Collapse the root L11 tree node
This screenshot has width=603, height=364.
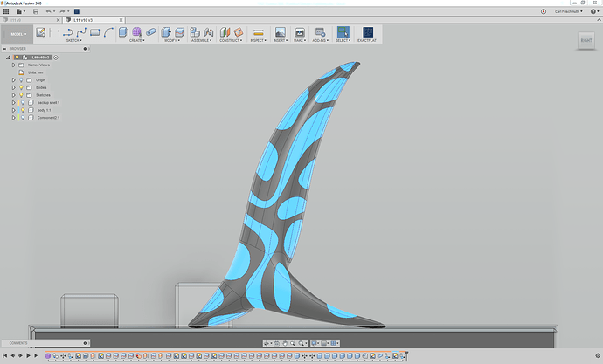(x=8, y=58)
